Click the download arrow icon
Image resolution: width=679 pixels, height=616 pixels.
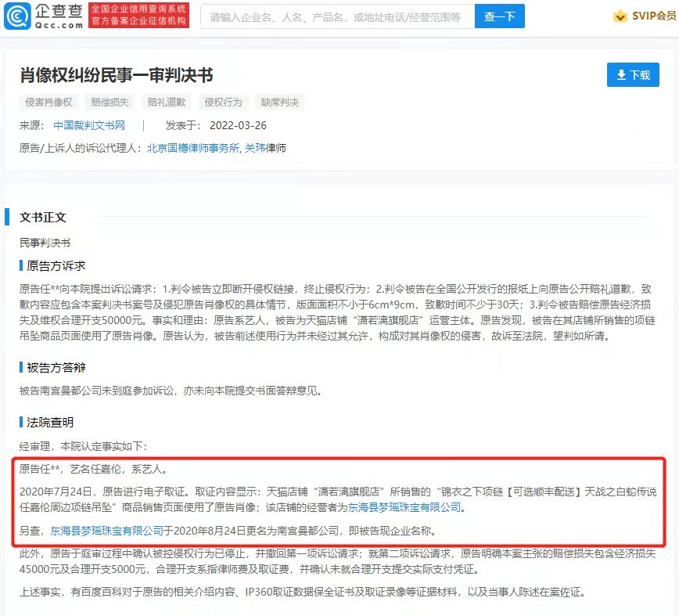pyautogui.click(x=621, y=75)
